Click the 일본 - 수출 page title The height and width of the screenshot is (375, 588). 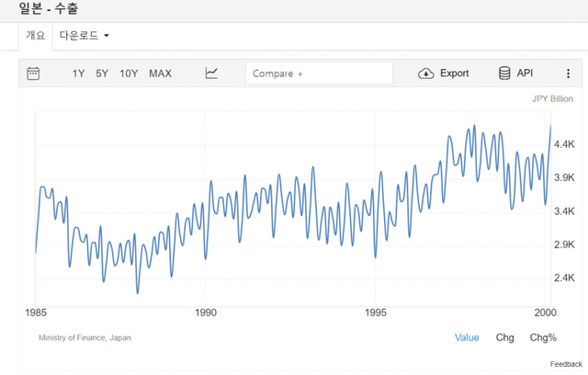pos(50,8)
